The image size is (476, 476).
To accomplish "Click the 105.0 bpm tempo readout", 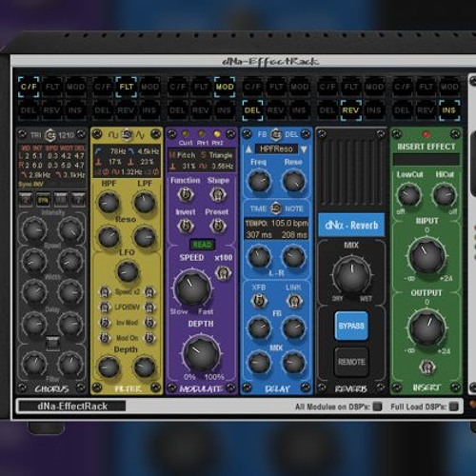I will point(289,224).
